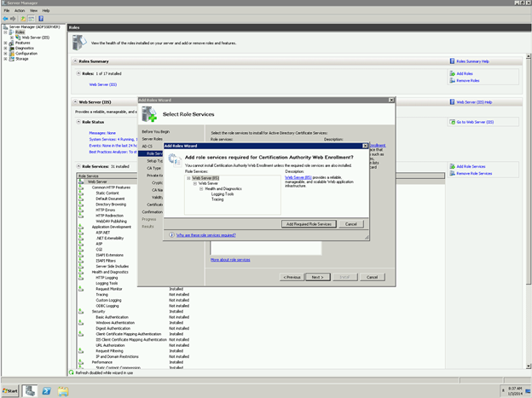Click the Web Server (IIS) Help icon

[452, 101]
